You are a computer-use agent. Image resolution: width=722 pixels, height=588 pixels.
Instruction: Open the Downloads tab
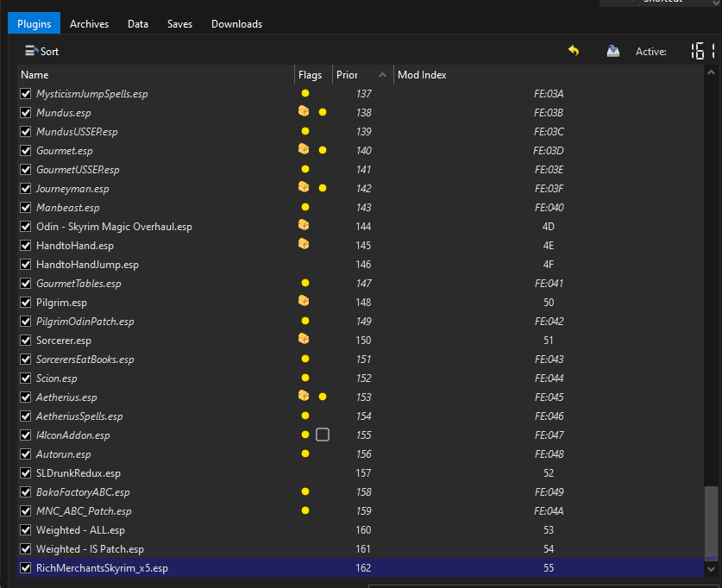[236, 24]
